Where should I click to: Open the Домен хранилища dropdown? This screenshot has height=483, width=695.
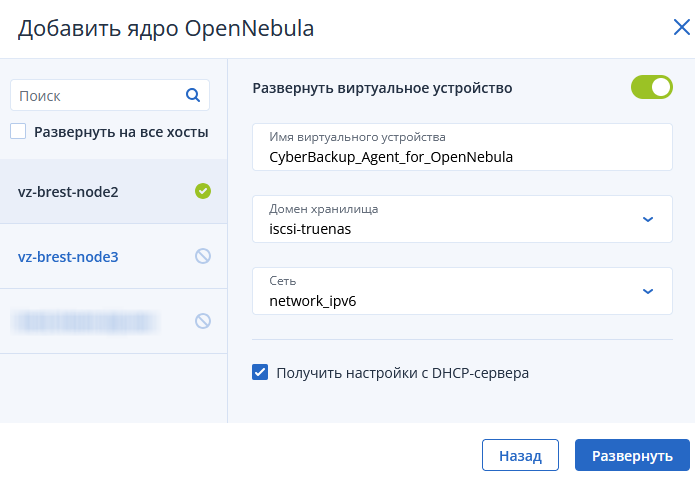pos(462,219)
